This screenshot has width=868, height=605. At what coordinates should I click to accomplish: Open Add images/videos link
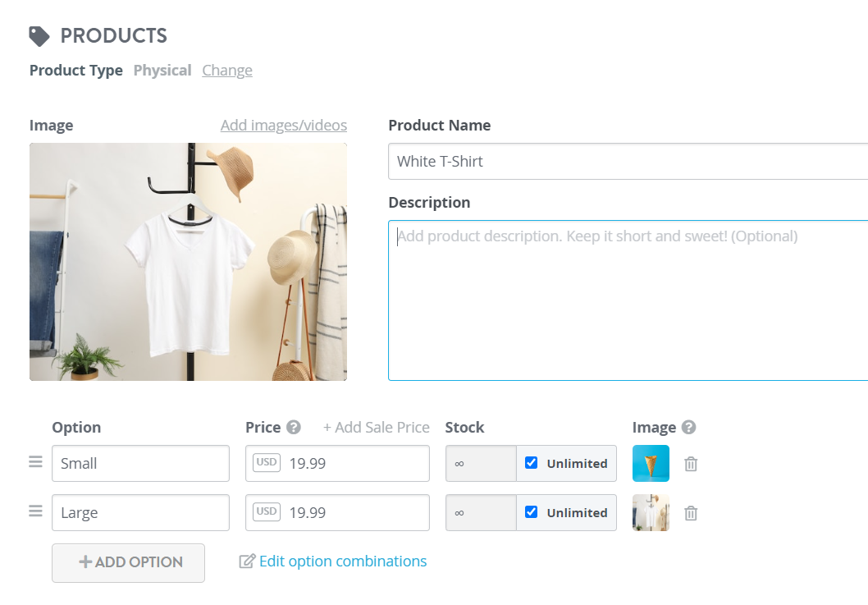[283, 126]
